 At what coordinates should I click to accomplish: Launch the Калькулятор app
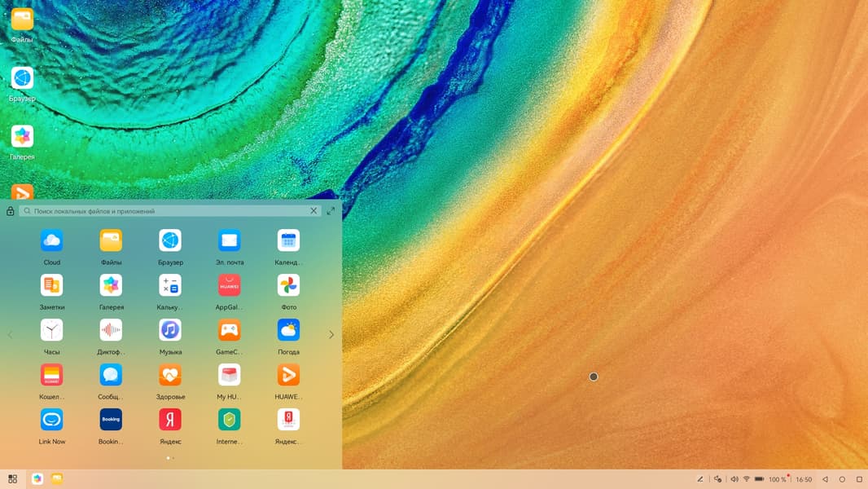[x=170, y=286]
